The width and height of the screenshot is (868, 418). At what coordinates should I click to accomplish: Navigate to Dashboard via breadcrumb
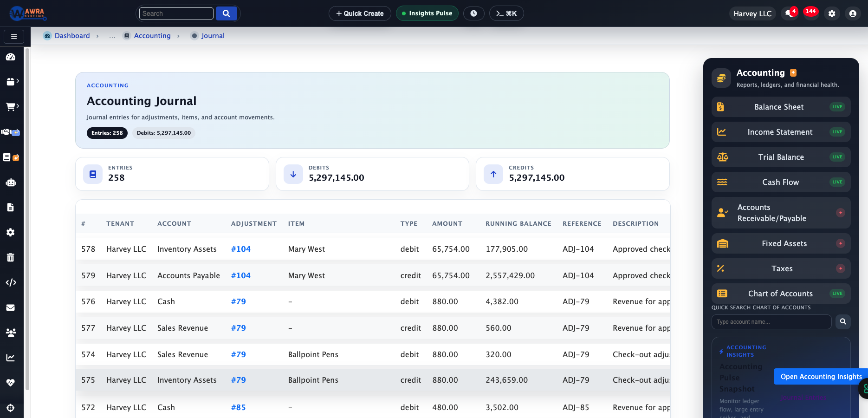click(x=72, y=35)
